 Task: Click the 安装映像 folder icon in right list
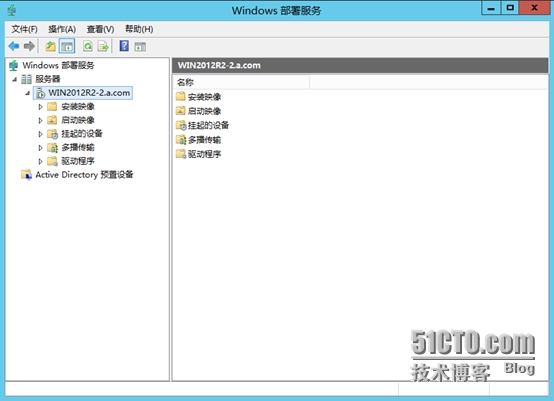181,96
